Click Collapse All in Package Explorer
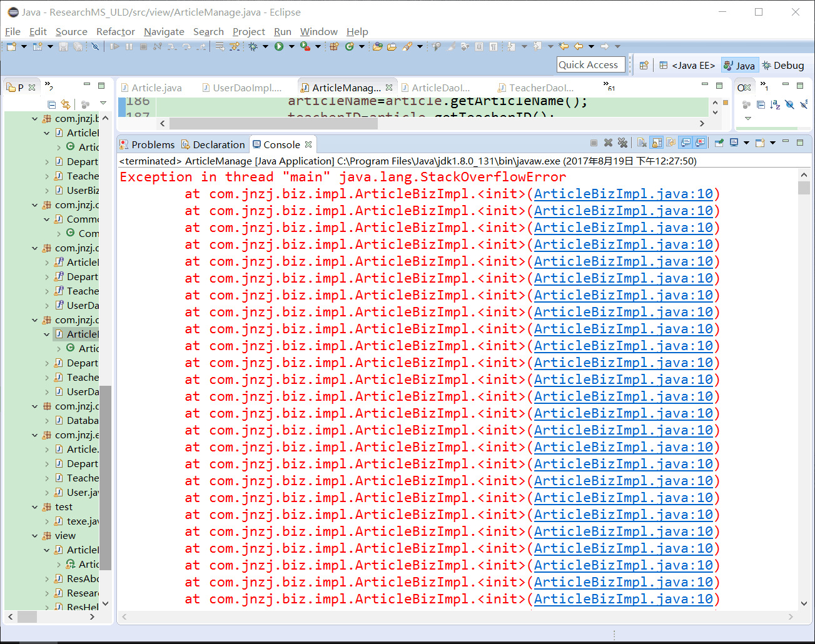The width and height of the screenshot is (815, 644). coord(52,104)
